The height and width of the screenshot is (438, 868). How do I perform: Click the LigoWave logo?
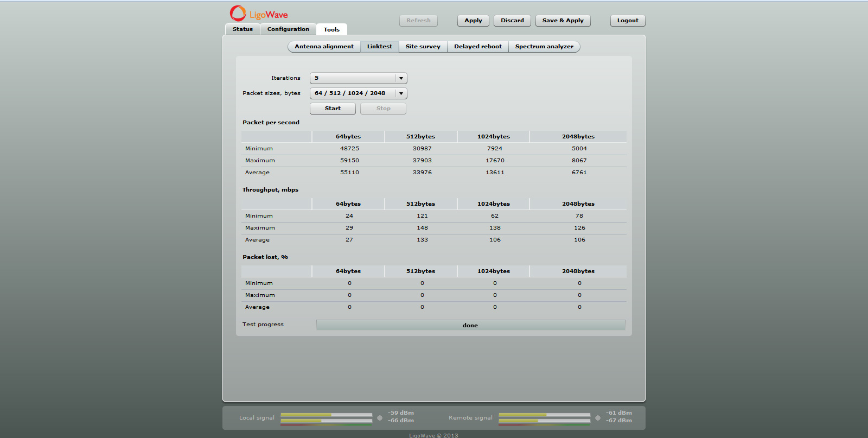click(x=259, y=14)
